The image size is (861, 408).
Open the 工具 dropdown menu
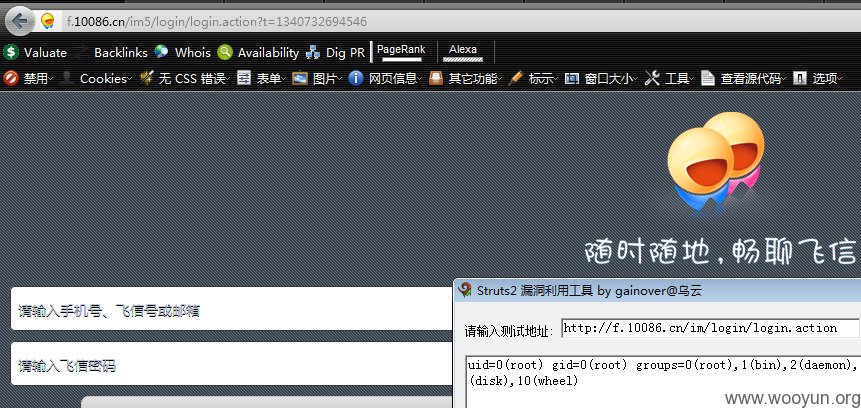pyautogui.click(x=679, y=79)
